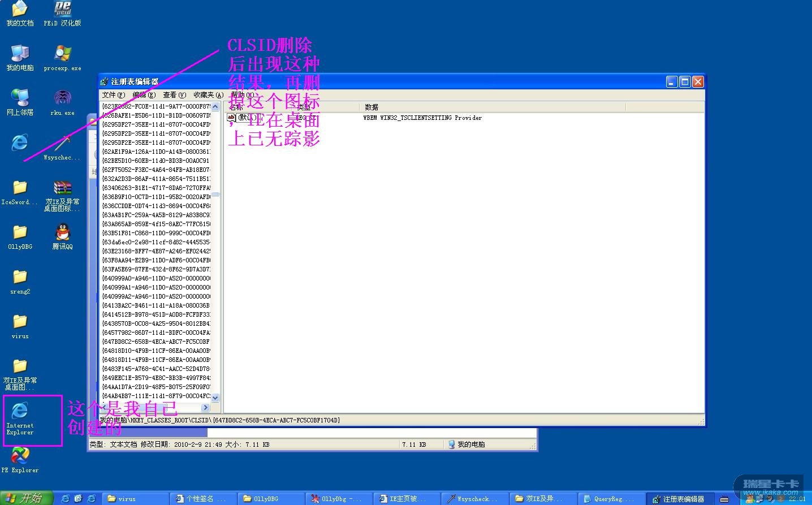Select the 我的电脑 desktop icon
This screenshot has width=812, height=505.
coord(20,58)
